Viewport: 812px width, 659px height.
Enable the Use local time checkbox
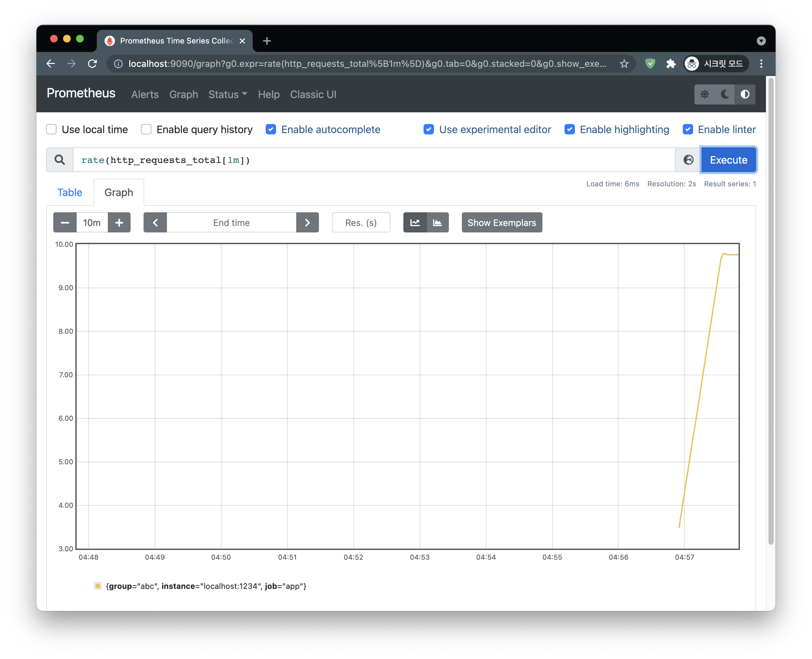click(52, 130)
